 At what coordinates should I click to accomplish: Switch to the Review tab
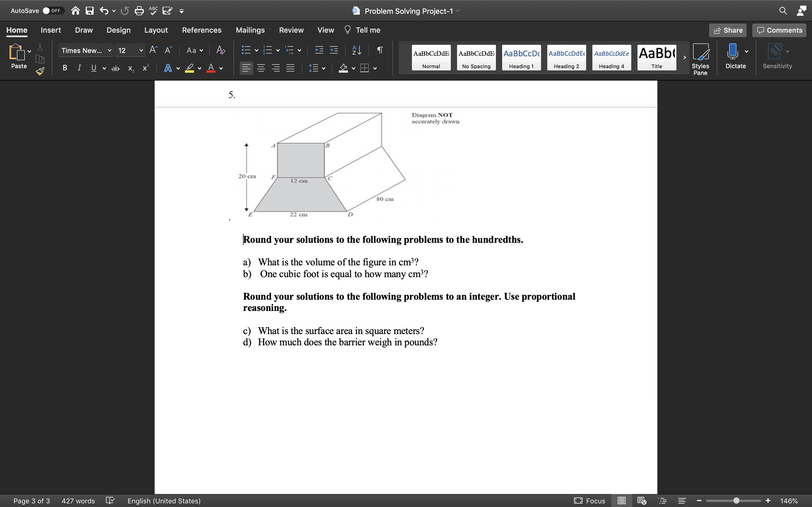tap(291, 30)
